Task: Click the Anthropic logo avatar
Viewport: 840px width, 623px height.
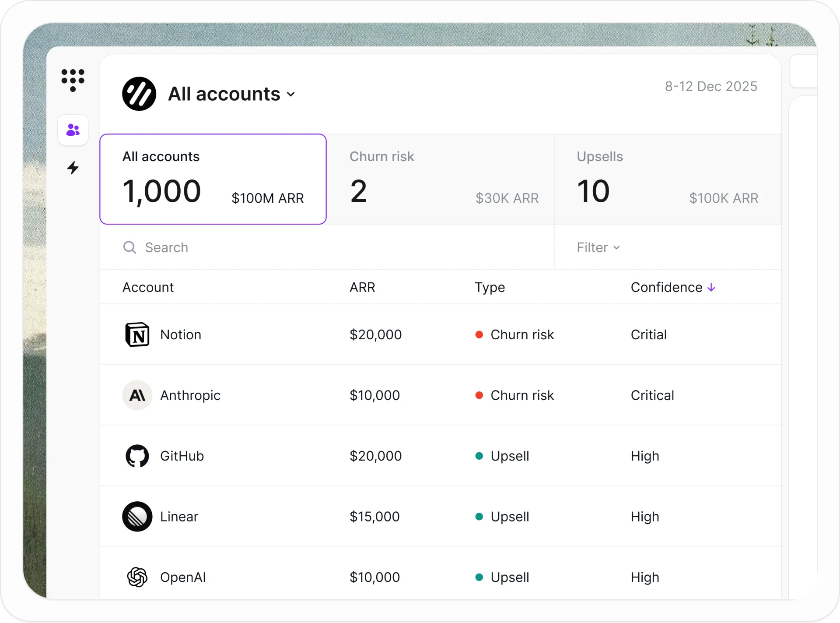Action: point(137,395)
